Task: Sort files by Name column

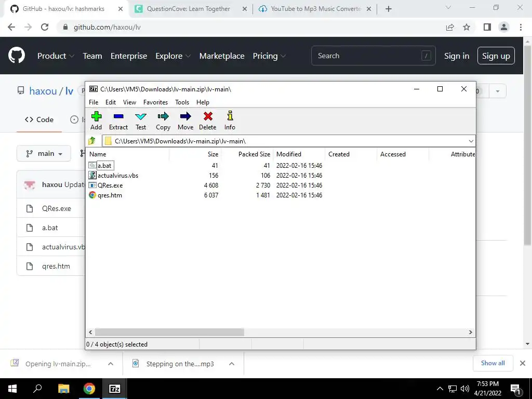Action: coord(128,154)
